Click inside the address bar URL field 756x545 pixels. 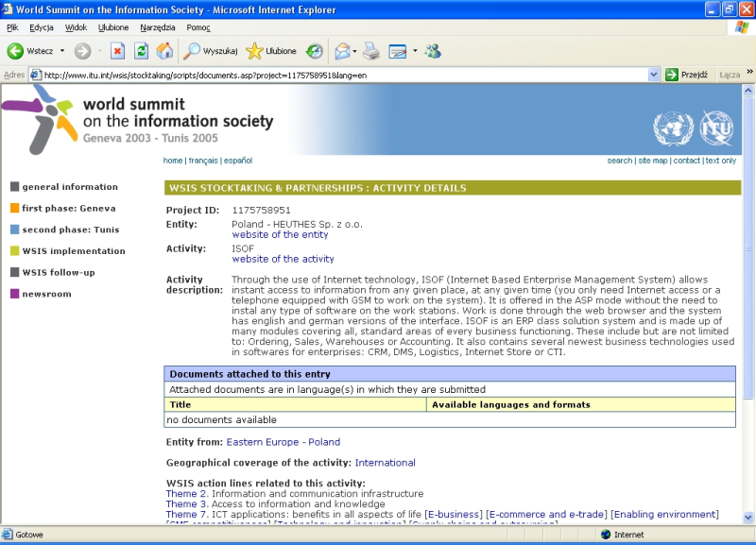[340, 75]
